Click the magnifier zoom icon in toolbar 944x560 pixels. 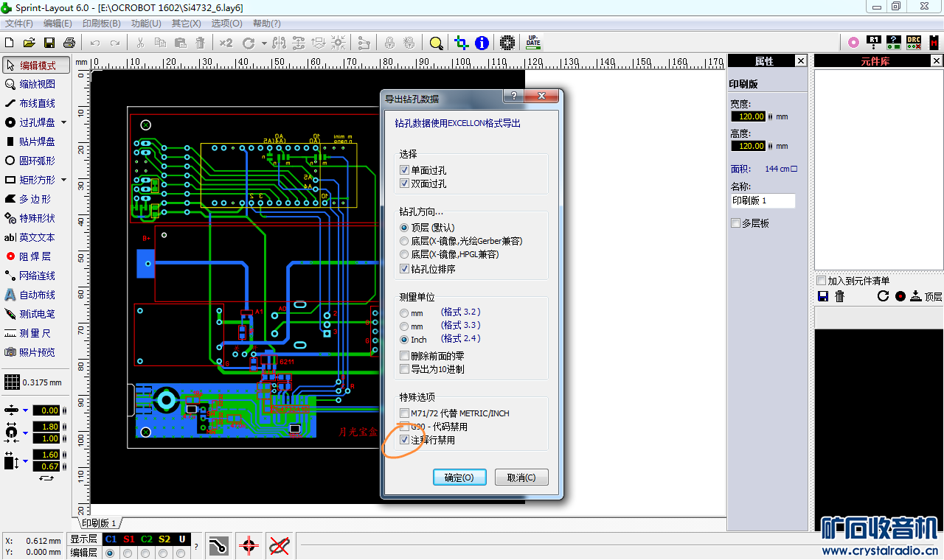click(x=436, y=43)
